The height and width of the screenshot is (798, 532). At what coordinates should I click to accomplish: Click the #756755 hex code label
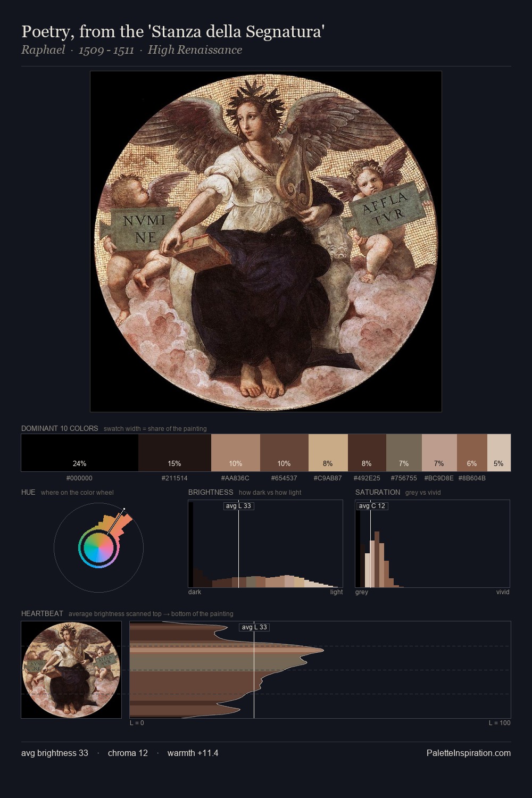(x=404, y=478)
